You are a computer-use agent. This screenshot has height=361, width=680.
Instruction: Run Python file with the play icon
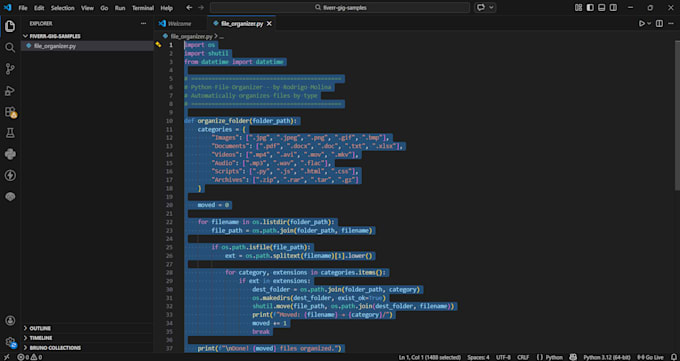642,23
